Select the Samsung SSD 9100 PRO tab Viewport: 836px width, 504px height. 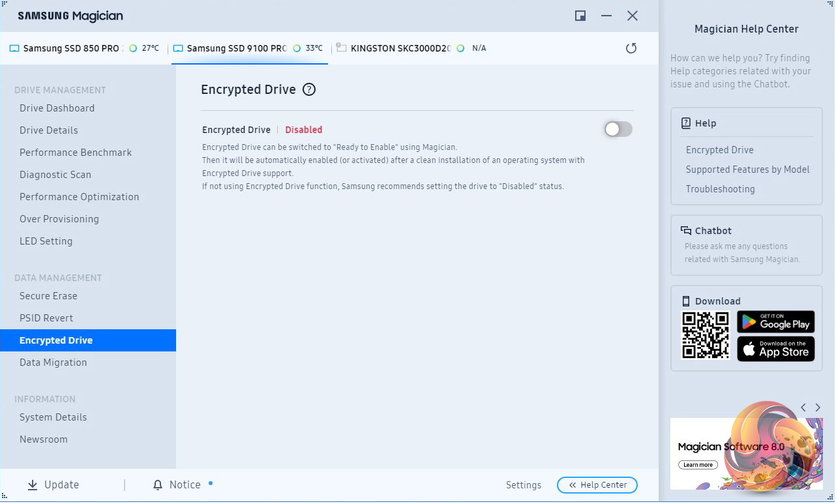250,48
